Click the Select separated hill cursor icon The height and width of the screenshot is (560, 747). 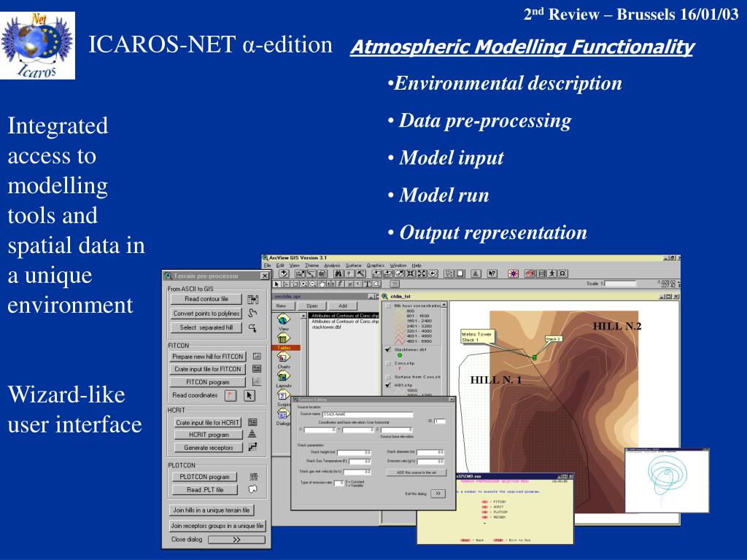click(x=253, y=328)
